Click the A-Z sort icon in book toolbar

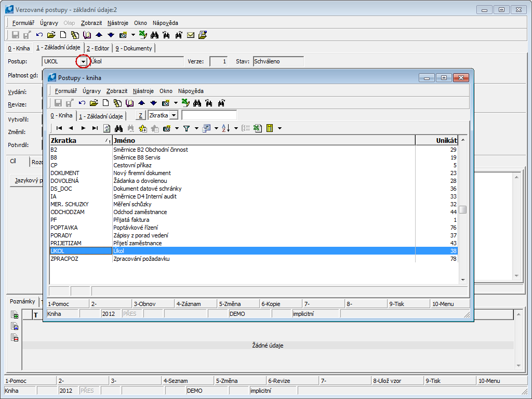click(225, 128)
